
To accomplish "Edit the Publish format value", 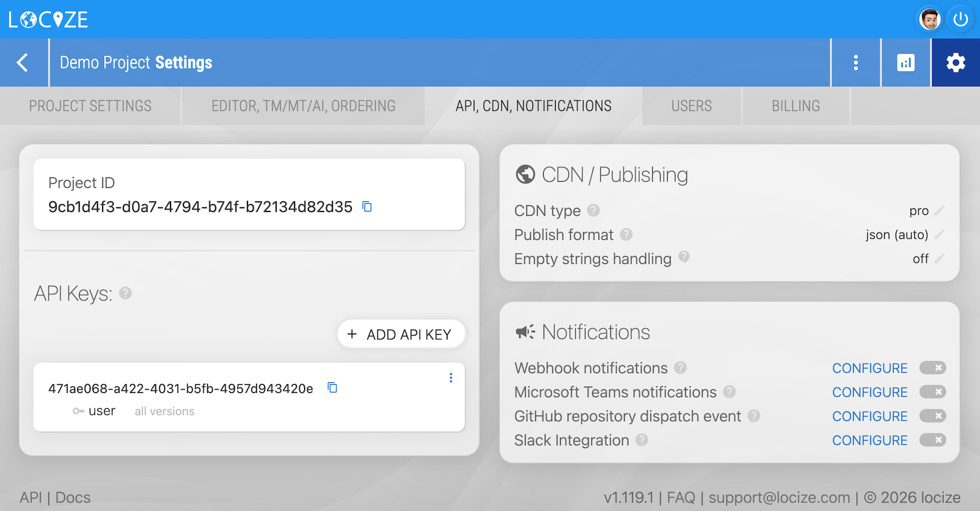I will (x=939, y=235).
